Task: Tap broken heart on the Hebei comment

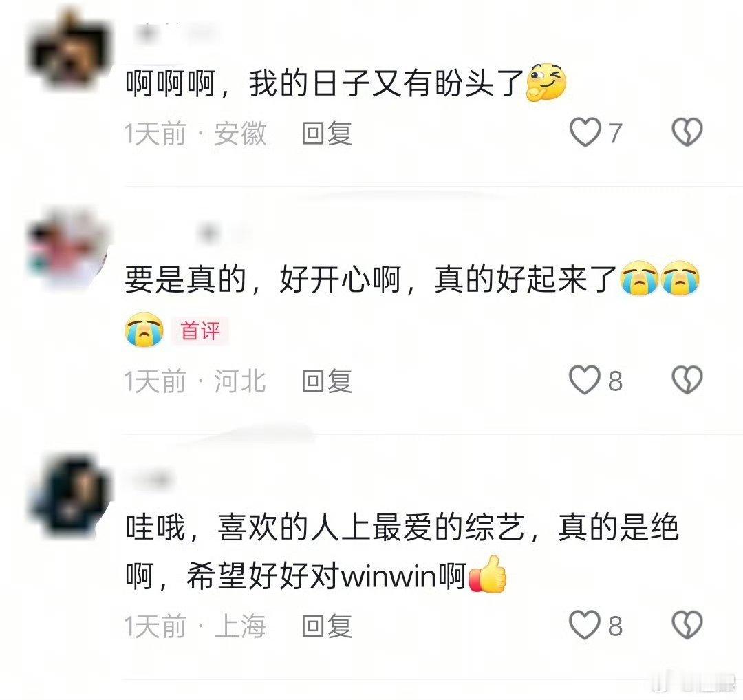Action: point(687,380)
